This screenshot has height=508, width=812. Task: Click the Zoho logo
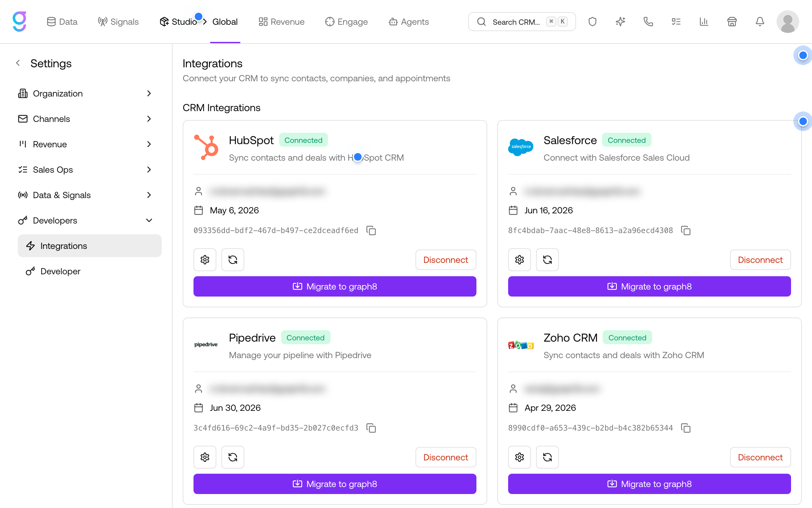click(x=521, y=345)
